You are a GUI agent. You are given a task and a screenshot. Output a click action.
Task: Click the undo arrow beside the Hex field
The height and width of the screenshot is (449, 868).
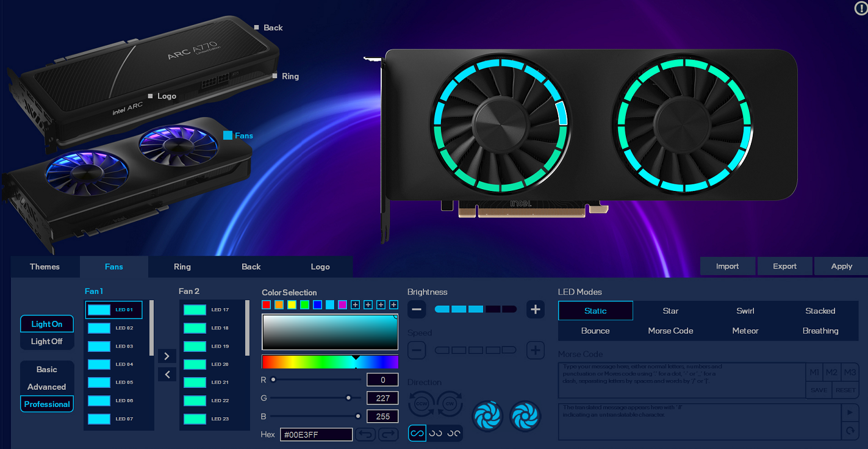click(366, 434)
